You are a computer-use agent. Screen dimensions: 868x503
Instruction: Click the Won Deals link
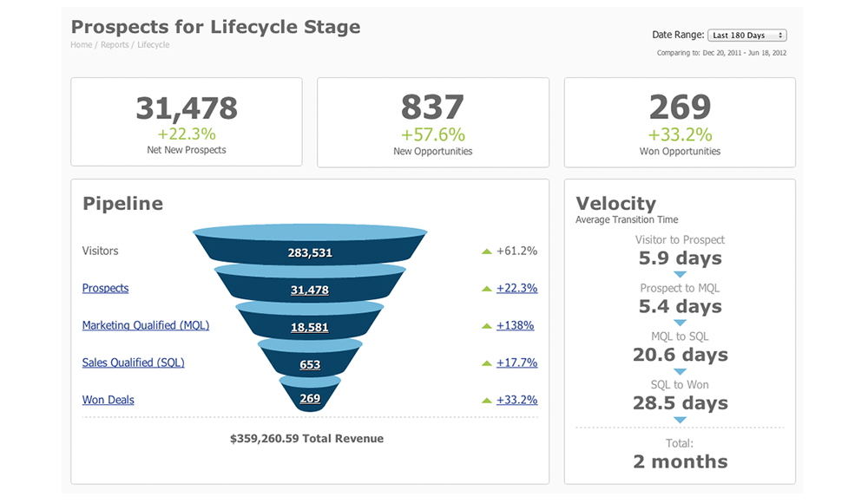click(108, 400)
